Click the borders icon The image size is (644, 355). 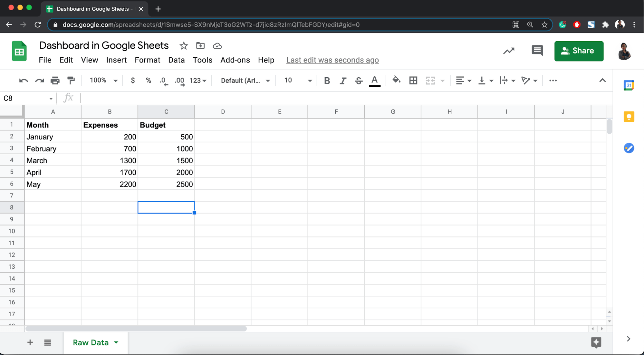pyautogui.click(x=413, y=80)
